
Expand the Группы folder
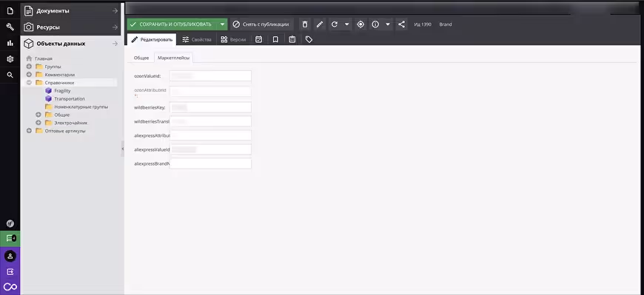tap(29, 67)
